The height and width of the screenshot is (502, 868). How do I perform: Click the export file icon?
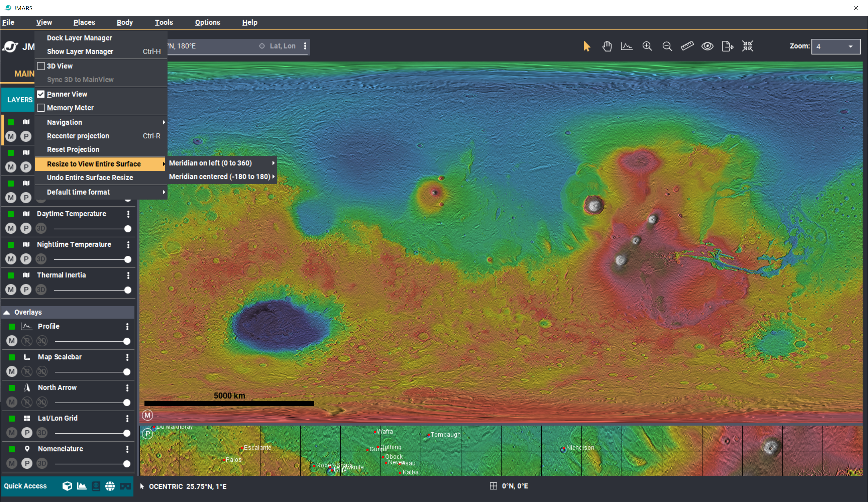[727, 46]
